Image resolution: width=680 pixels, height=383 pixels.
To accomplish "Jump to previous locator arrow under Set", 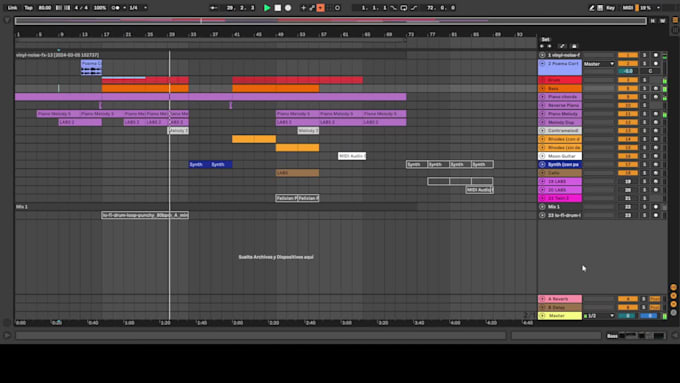I will click(x=542, y=46).
